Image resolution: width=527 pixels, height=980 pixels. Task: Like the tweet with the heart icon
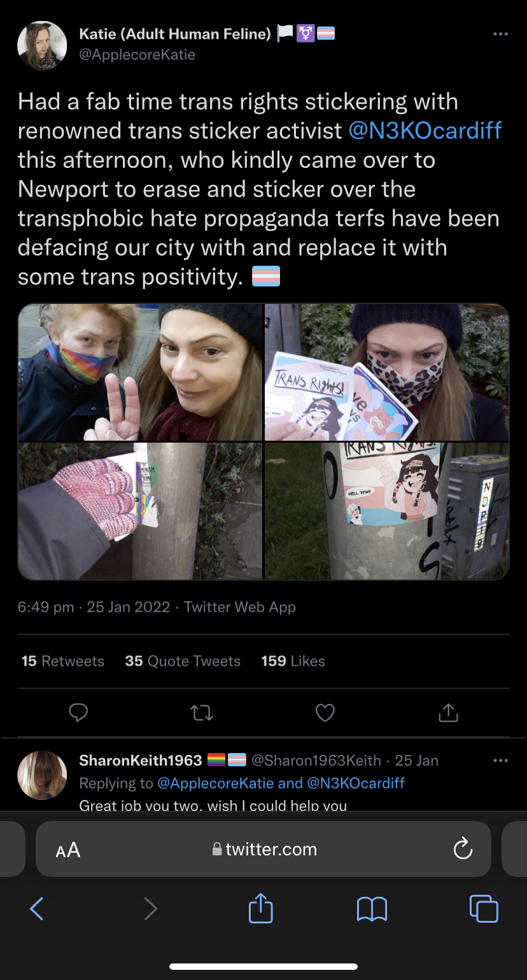[x=325, y=713]
